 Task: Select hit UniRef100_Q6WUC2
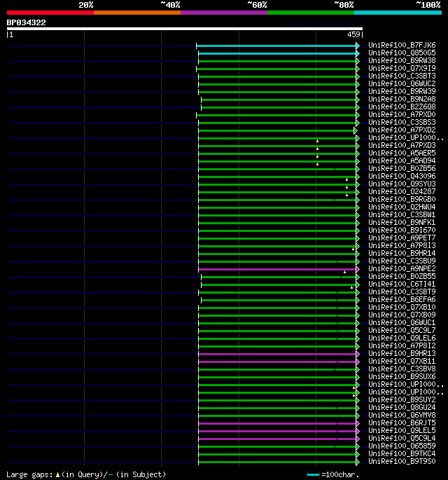(x=402, y=84)
